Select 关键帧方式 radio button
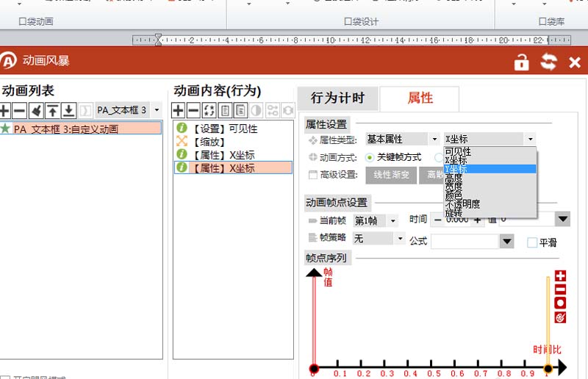This screenshot has height=379, width=588. (x=370, y=157)
